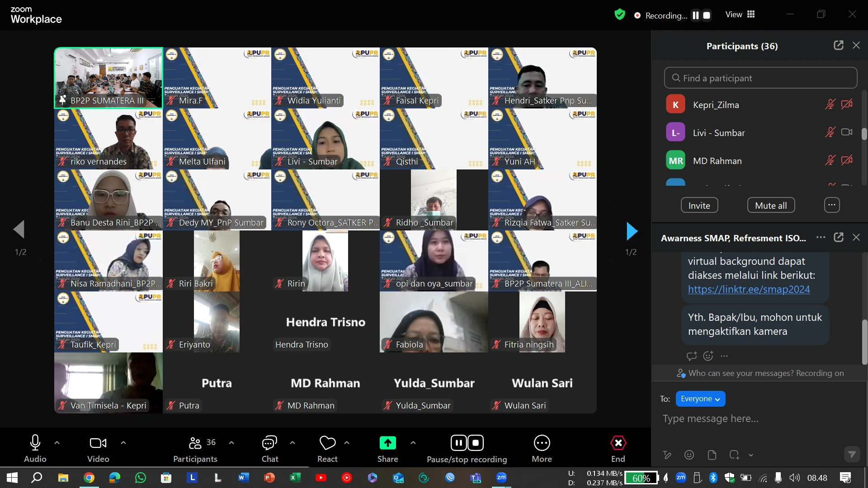Click the Mute all button

[771, 205]
